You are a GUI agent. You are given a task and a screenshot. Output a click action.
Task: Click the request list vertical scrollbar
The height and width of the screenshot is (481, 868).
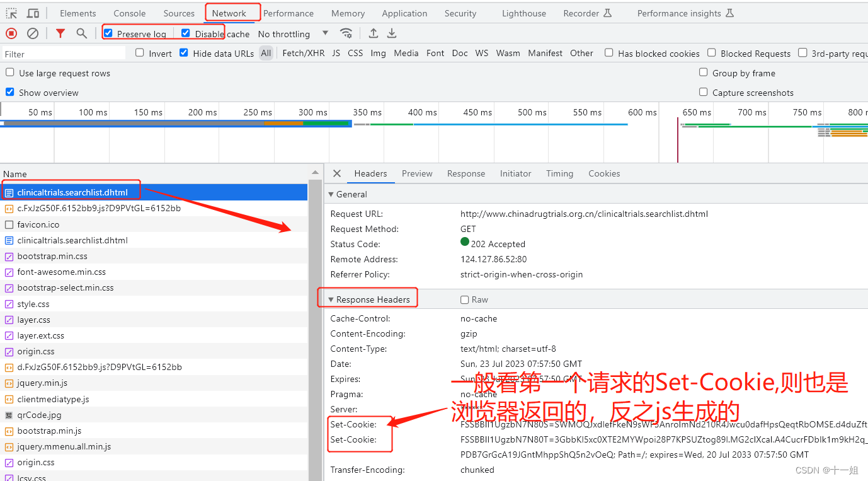pos(315,329)
